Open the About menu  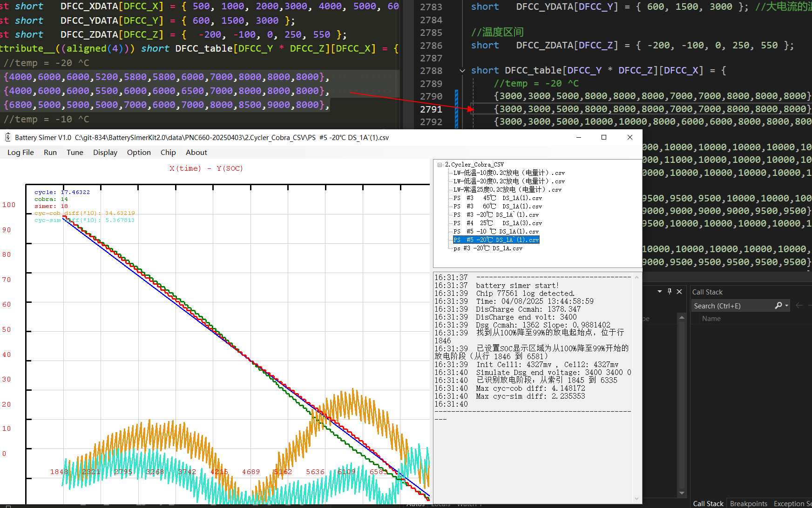click(196, 152)
